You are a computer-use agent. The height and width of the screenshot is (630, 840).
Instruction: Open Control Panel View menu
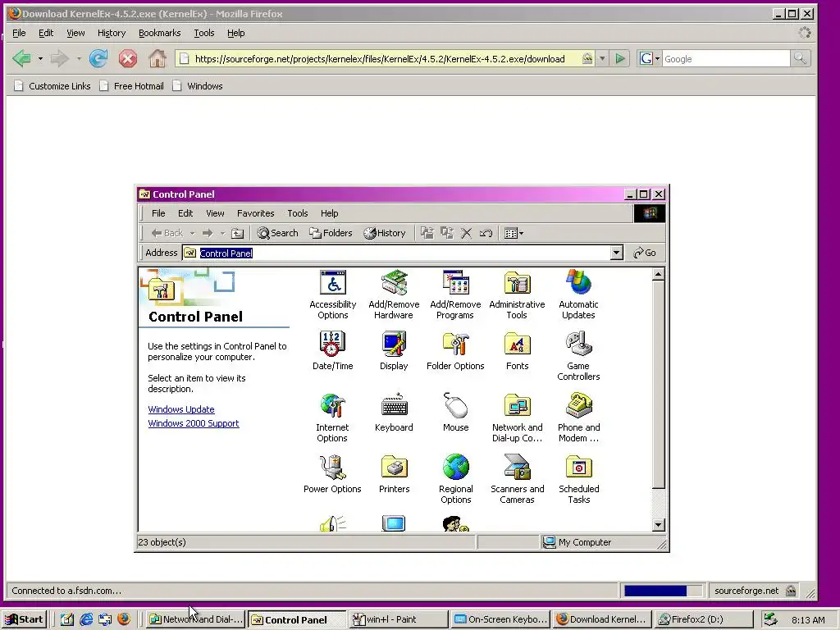(x=215, y=213)
